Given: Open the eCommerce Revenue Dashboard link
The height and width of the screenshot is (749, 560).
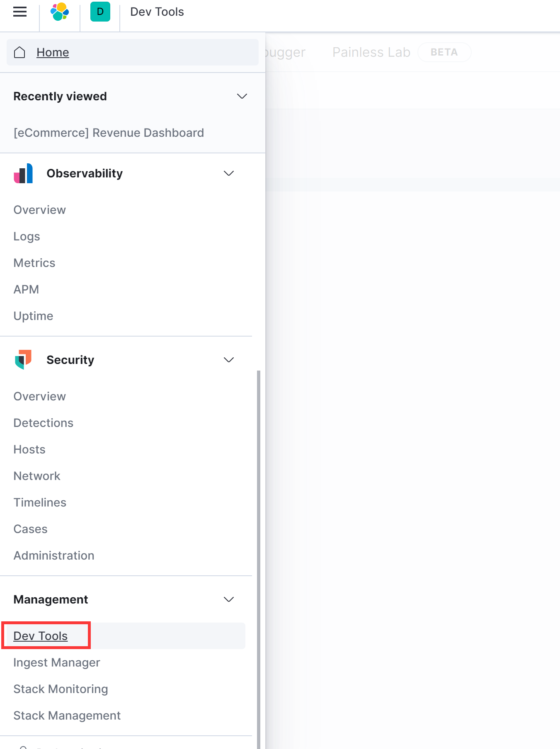Looking at the screenshot, I should [x=109, y=133].
